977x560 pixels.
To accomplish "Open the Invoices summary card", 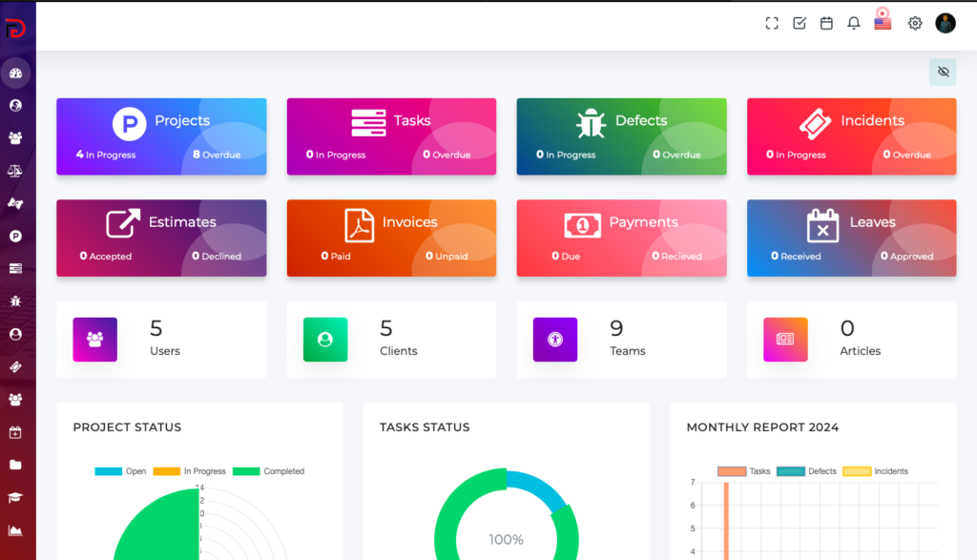I will (x=391, y=238).
